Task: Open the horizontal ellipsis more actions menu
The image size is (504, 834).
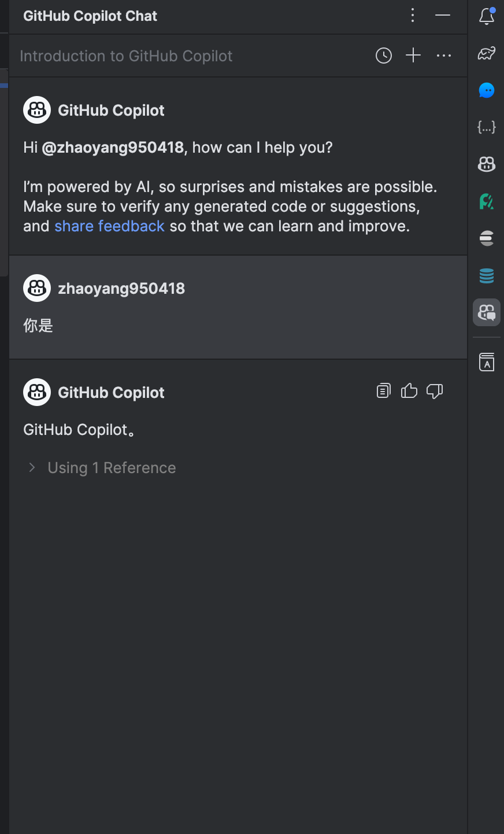Action: [x=444, y=56]
